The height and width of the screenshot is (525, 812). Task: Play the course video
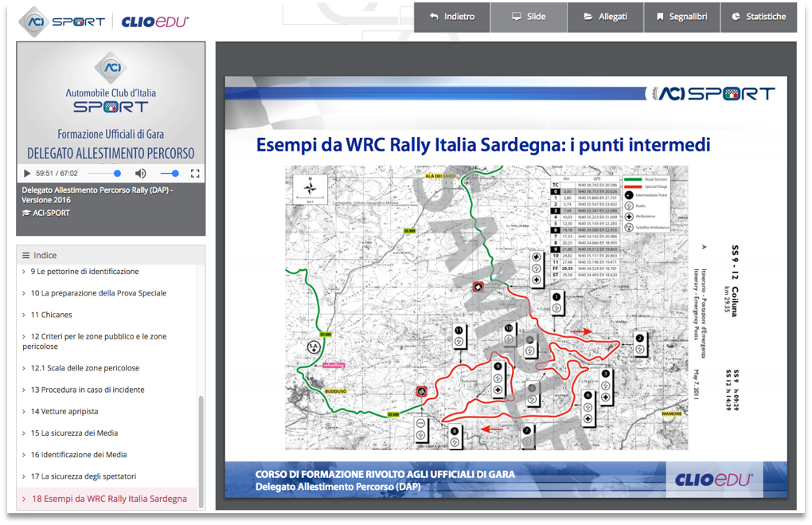27,173
